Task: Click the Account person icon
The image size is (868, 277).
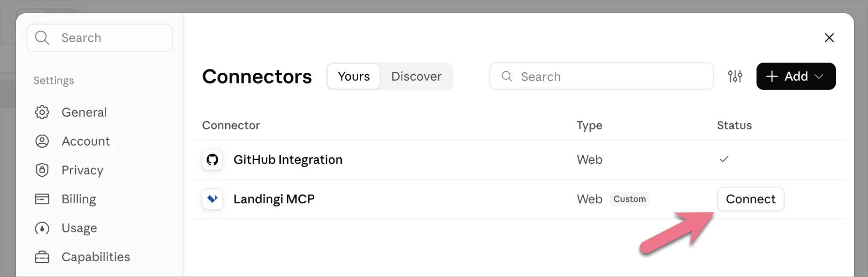Action: click(42, 141)
